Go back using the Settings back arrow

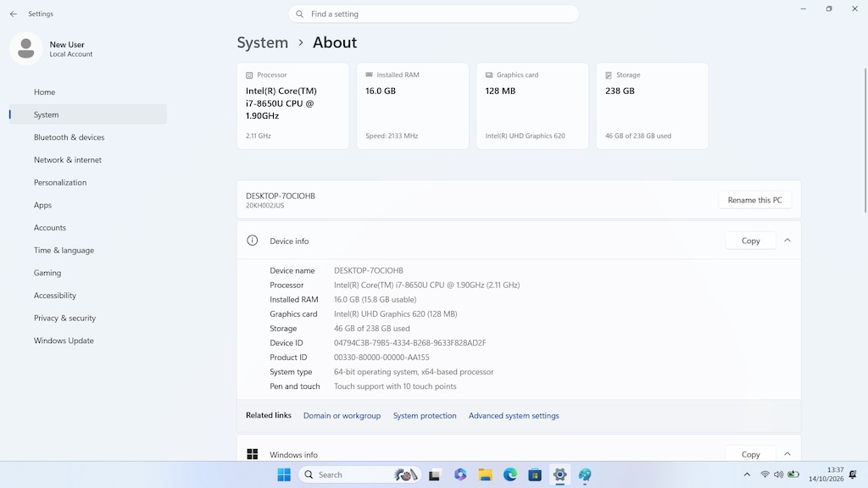click(x=14, y=14)
